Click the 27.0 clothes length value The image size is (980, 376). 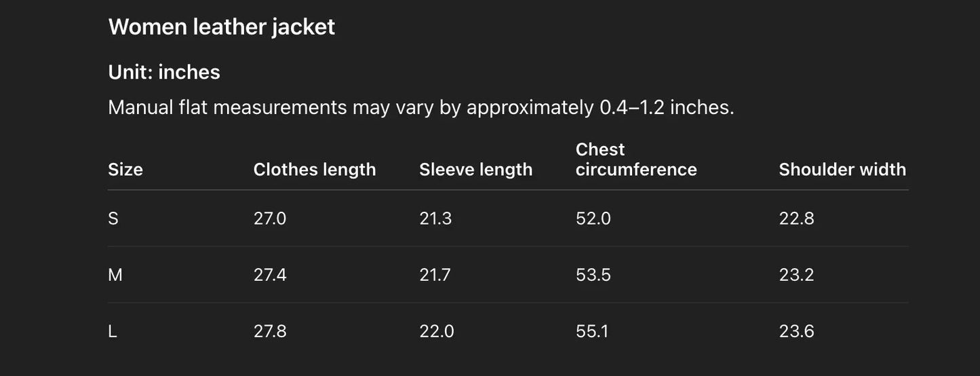pos(269,219)
